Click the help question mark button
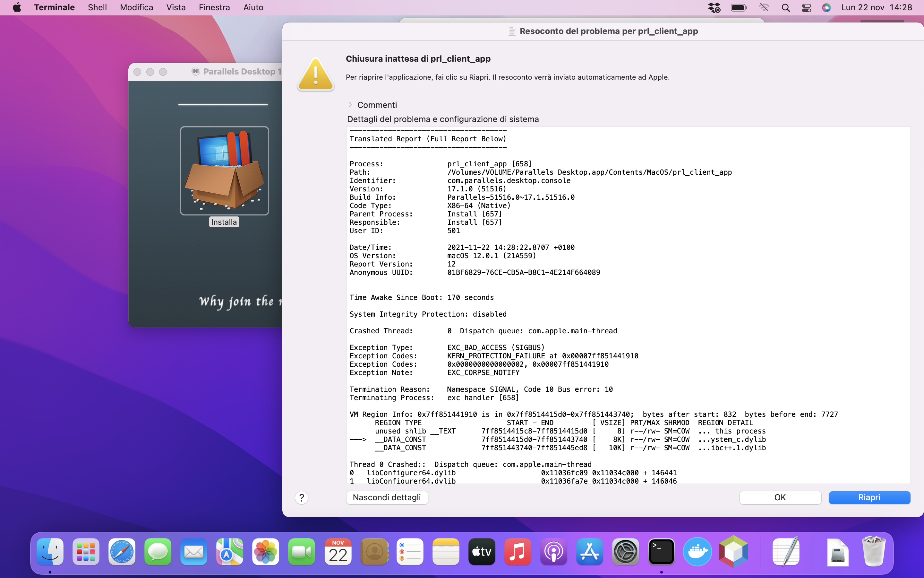Screen dimensions: 924x578 coord(302,497)
